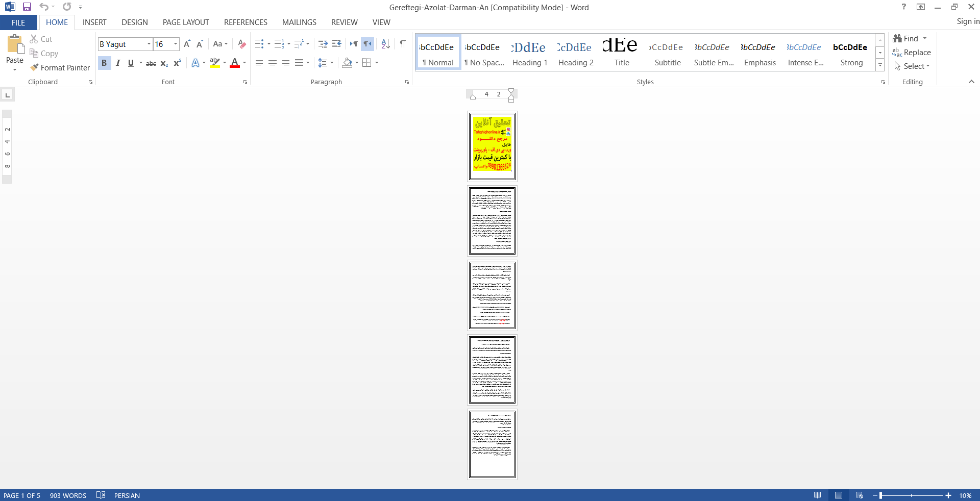Open the Select dropdown menu
This screenshot has height=501, width=980.
click(x=913, y=66)
